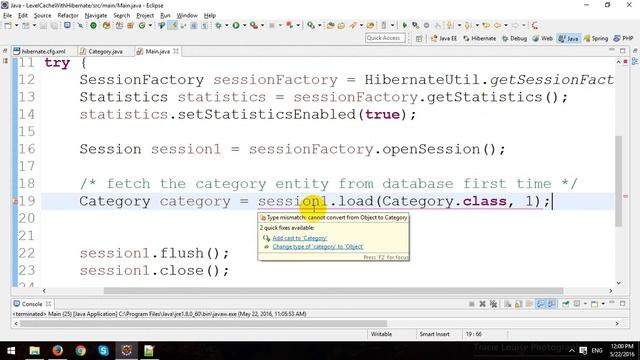Open File Explorer from the taskbar

point(34,351)
